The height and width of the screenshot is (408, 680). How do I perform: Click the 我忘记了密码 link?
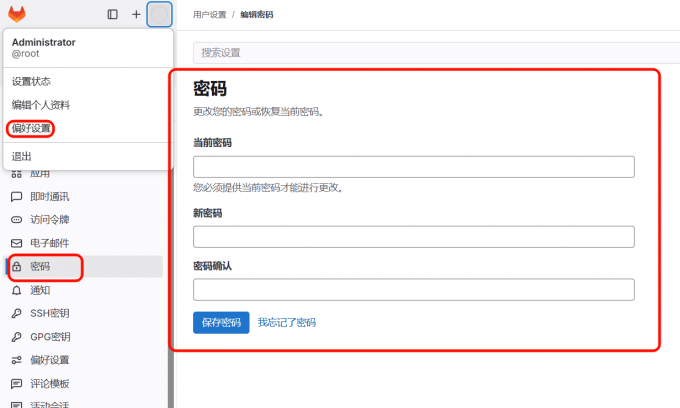pos(287,323)
